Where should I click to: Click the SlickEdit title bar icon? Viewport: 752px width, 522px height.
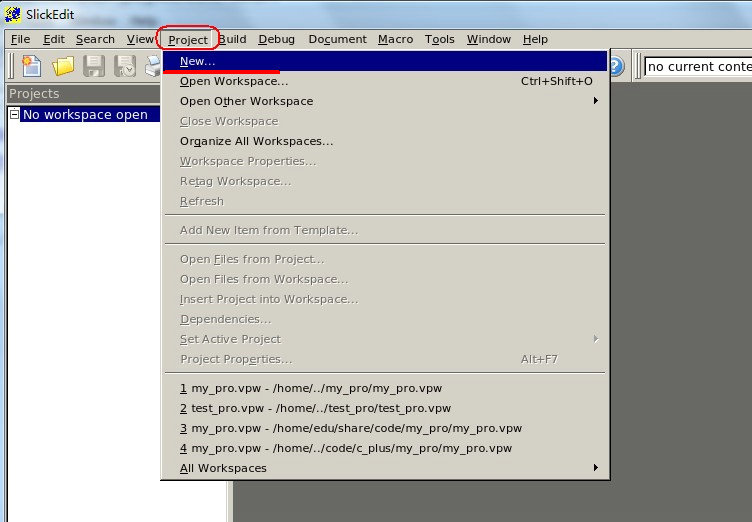[x=12, y=14]
